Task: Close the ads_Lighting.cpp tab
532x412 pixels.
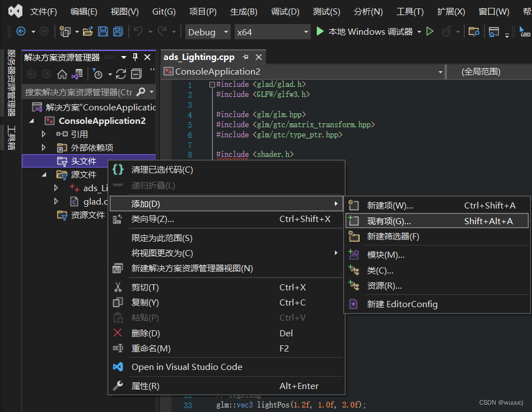Action: pyautogui.click(x=259, y=57)
